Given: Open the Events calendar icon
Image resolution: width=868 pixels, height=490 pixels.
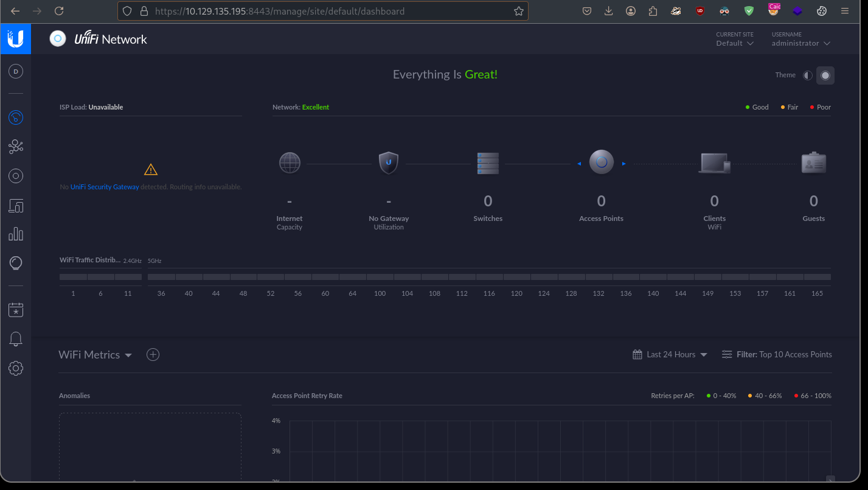Looking at the screenshot, I should (16, 310).
